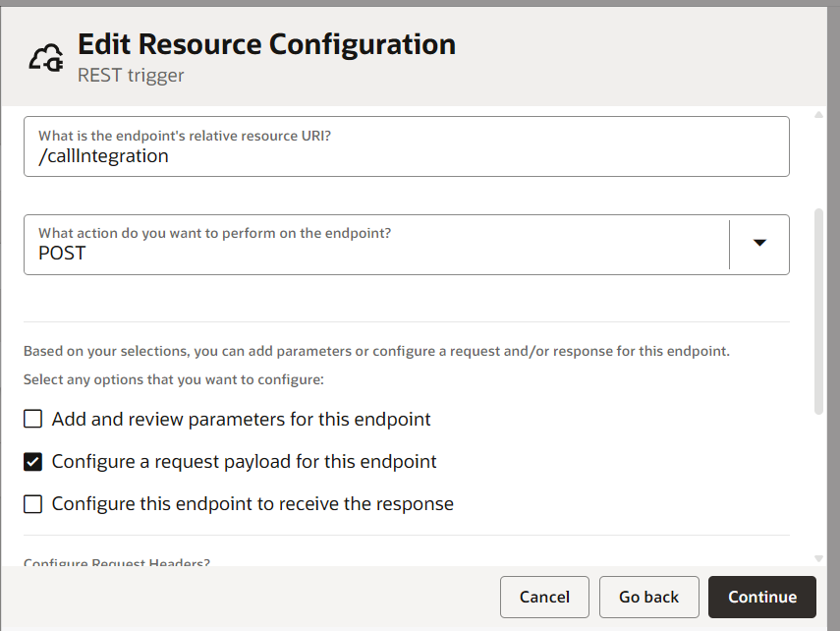Click the /callIntegration URI text

[103, 156]
